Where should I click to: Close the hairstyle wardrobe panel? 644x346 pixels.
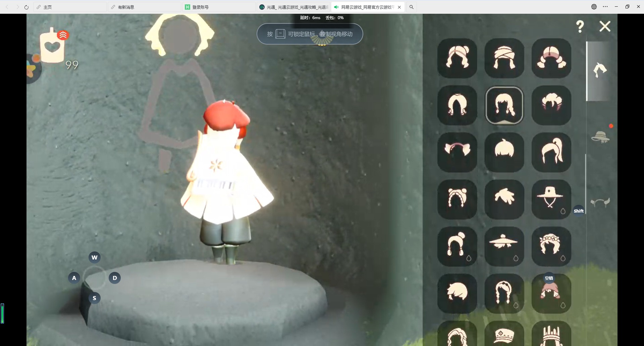pyautogui.click(x=605, y=26)
